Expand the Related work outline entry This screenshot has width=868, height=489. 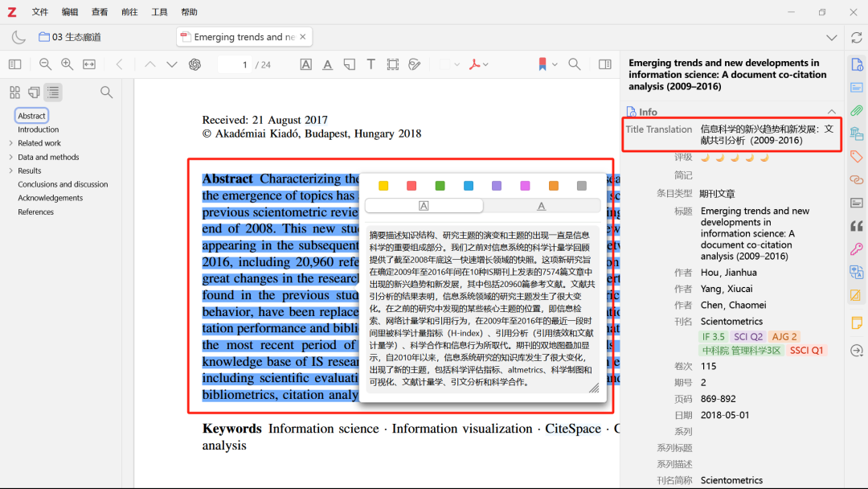click(11, 143)
